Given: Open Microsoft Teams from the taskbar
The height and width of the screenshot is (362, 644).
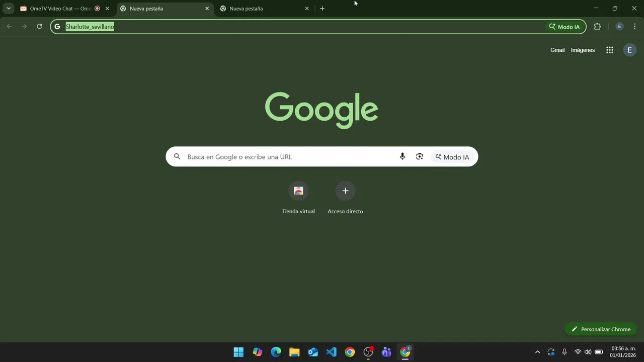Looking at the screenshot, I should [386, 352].
